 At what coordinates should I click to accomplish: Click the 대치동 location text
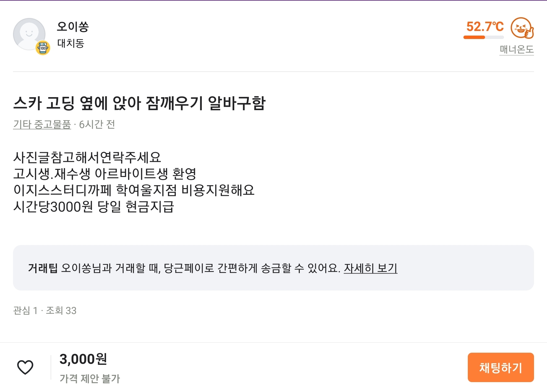[x=71, y=43]
